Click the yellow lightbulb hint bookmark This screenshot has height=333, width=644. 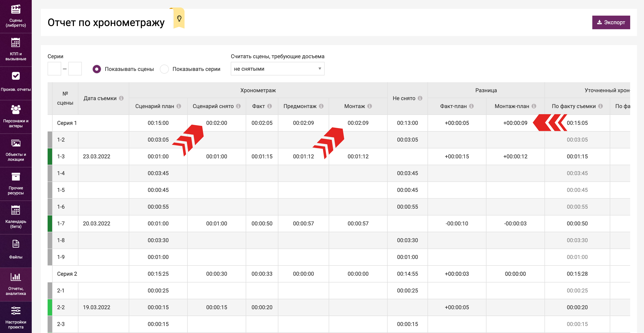tap(179, 18)
